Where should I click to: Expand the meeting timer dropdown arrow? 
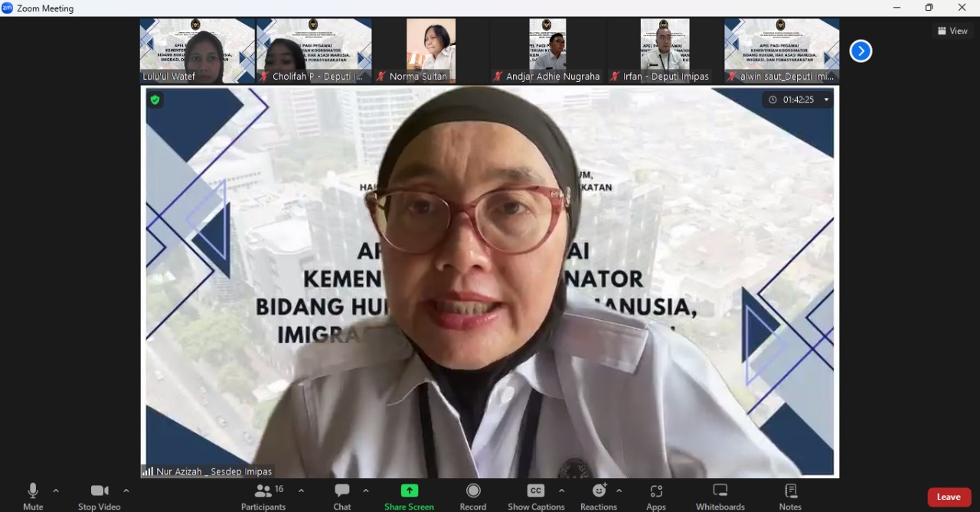(x=826, y=99)
